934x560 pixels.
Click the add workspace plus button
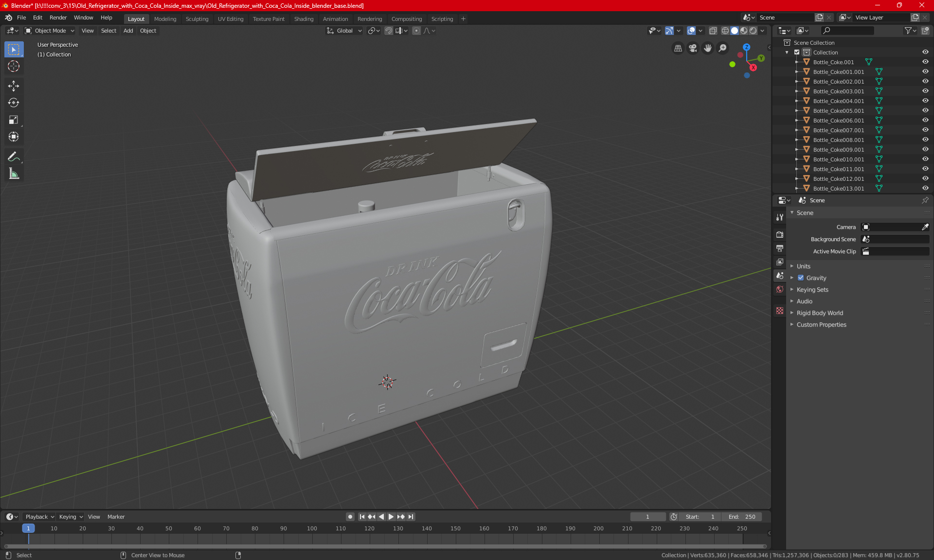tap(463, 19)
